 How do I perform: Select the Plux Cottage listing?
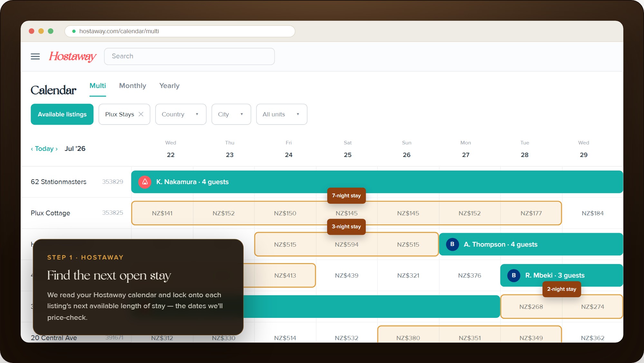point(51,213)
